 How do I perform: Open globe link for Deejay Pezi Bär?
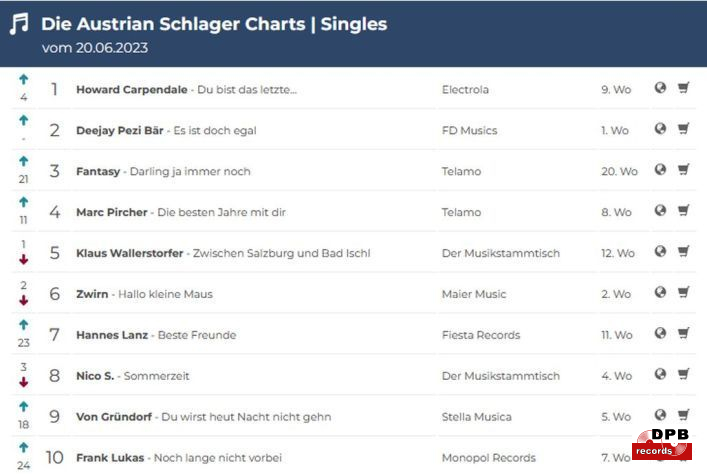[660, 129]
